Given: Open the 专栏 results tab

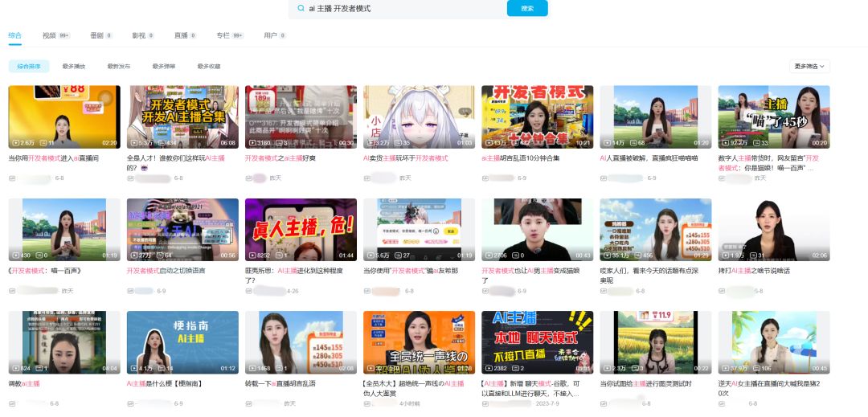Looking at the screenshot, I should [x=231, y=35].
